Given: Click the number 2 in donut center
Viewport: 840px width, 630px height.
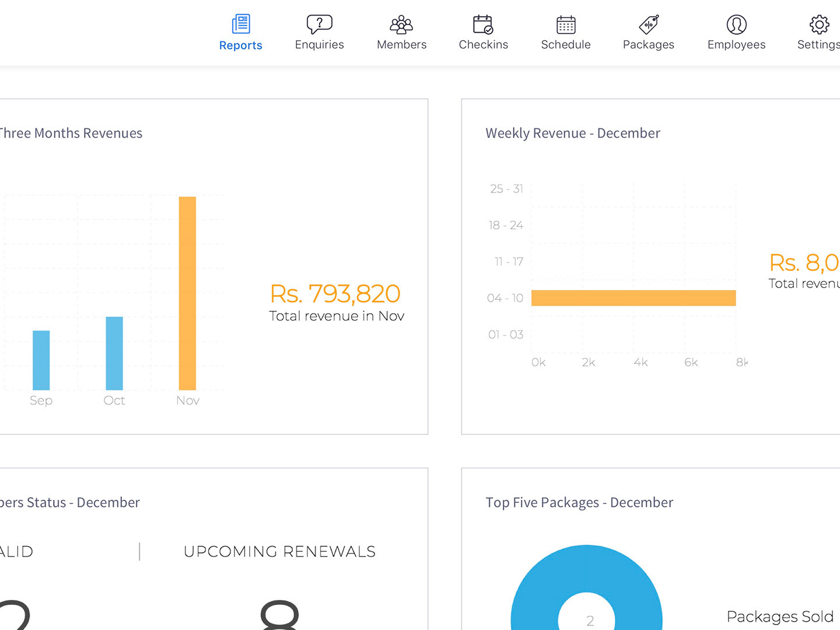Looking at the screenshot, I should [590, 621].
